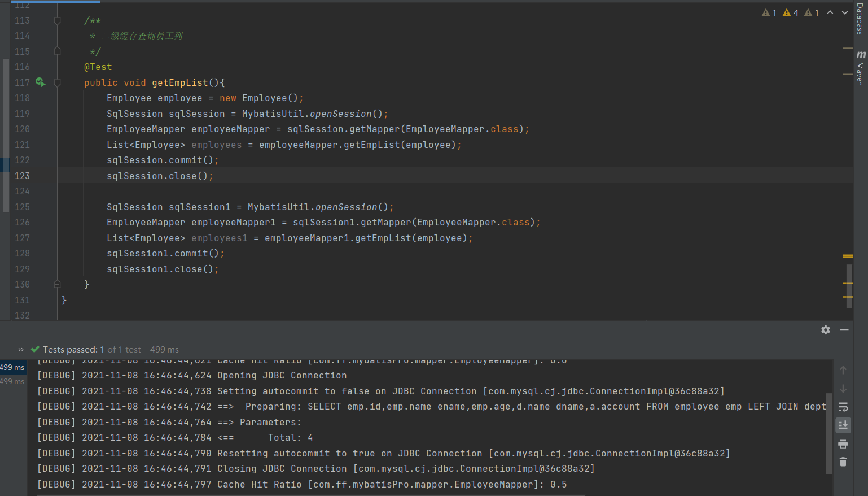Toggle soft-wrap in console output

click(x=843, y=407)
